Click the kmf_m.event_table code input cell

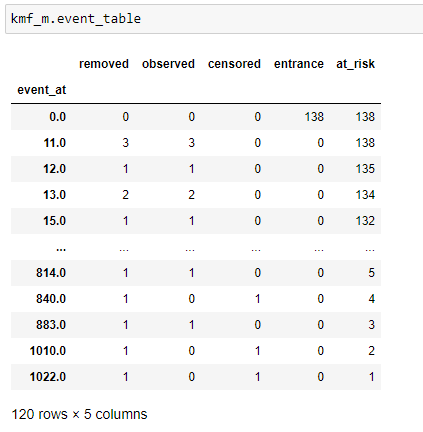[214, 19]
